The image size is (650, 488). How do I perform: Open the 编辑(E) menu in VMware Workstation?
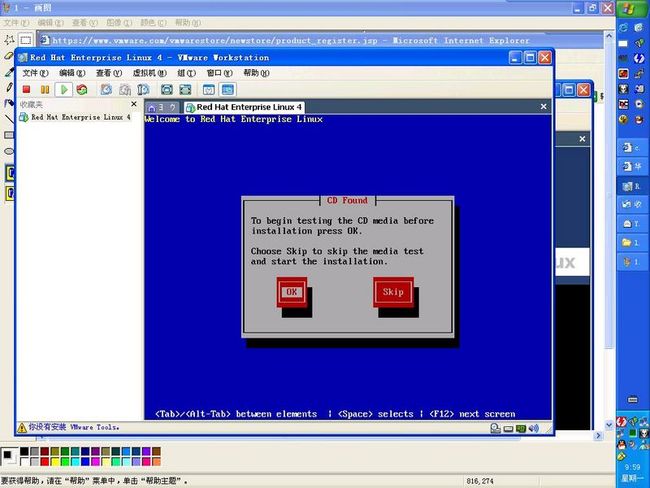pos(72,73)
